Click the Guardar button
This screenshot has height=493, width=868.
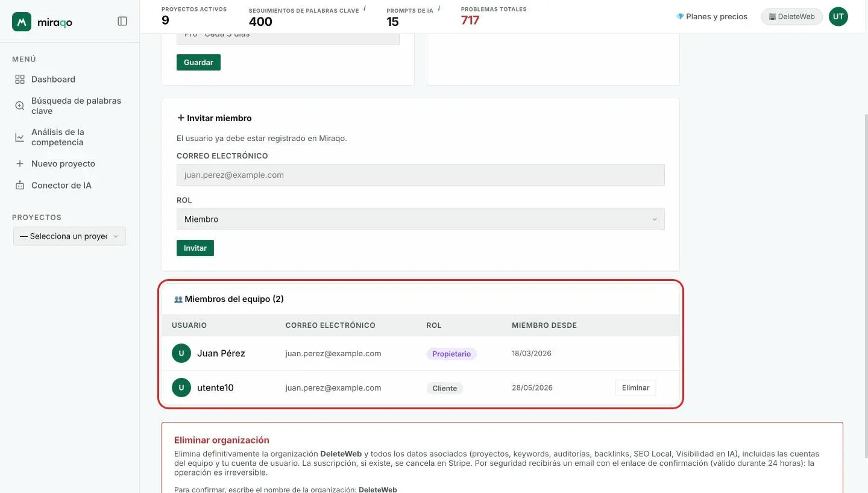point(198,62)
